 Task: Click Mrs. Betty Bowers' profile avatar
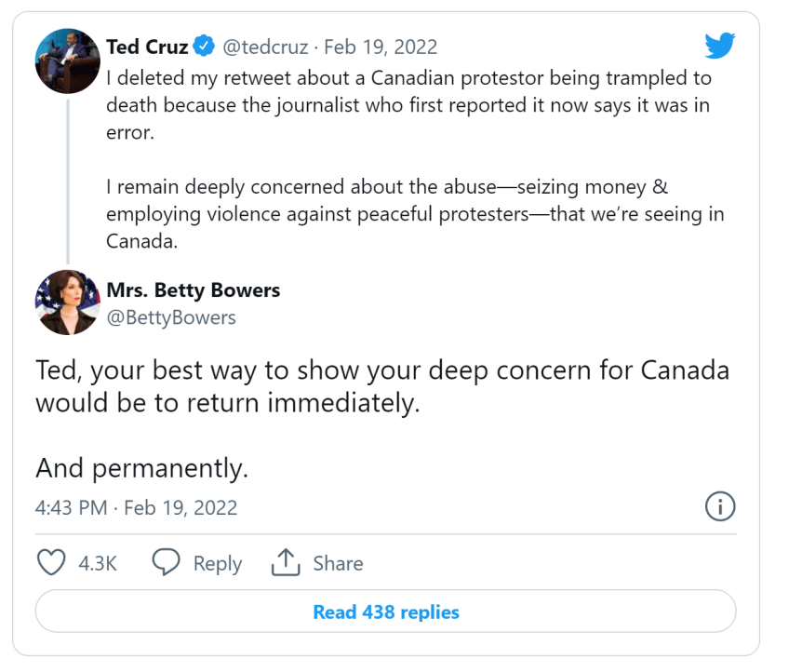pyautogui.click(x=67, y=302)
